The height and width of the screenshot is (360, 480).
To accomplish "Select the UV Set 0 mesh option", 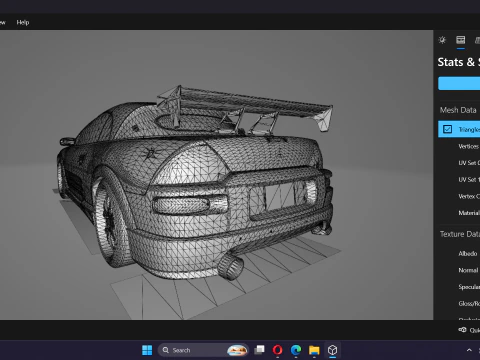I will tap(469, 163).
